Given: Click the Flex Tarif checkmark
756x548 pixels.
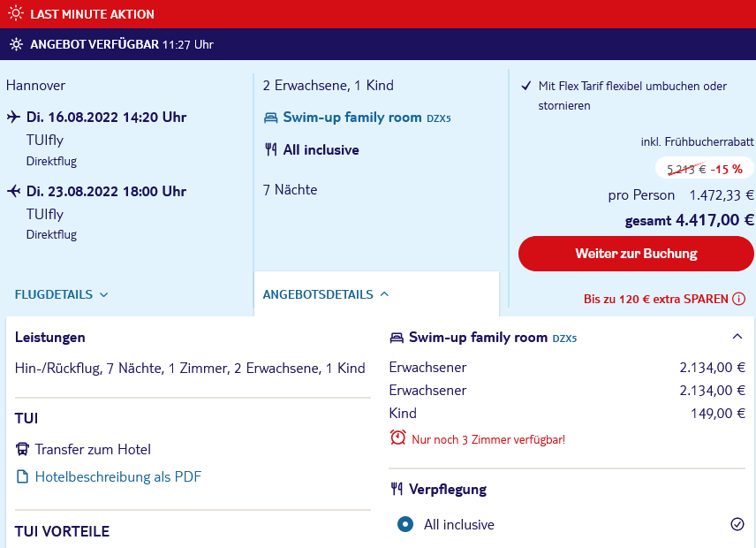Looking at the screenshot, I should pos(526,86).
